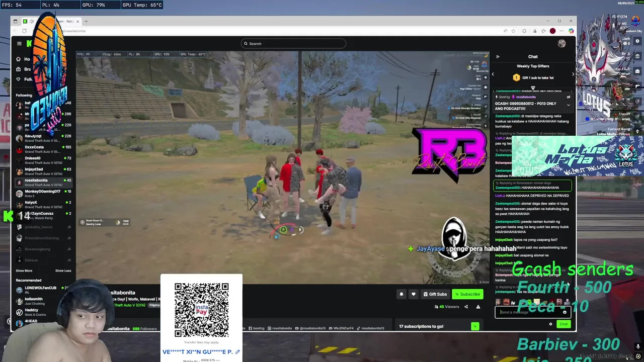Click the Kick home logo
The width and height of the screenshot is (644, 362).
(29, 44)
